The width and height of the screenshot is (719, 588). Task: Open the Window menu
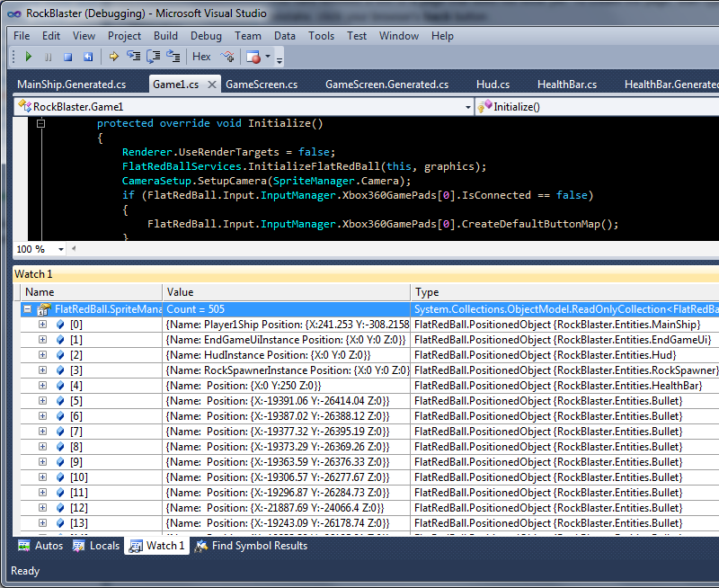click(x=399, y=36)
